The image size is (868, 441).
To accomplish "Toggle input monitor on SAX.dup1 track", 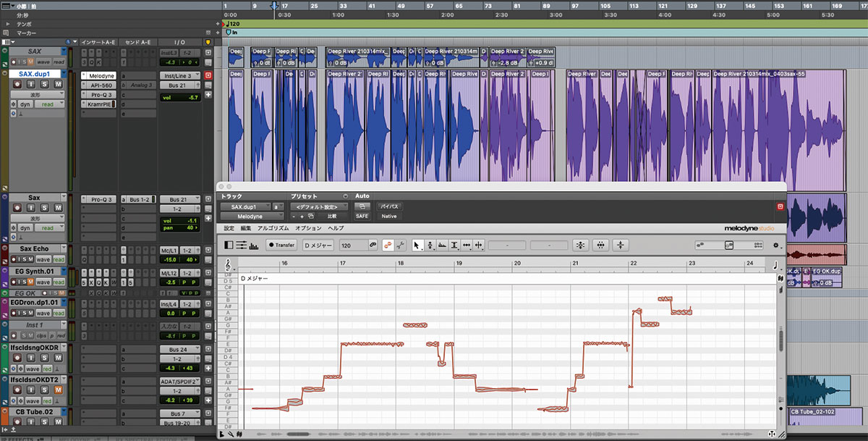I will tap(31, 85).
